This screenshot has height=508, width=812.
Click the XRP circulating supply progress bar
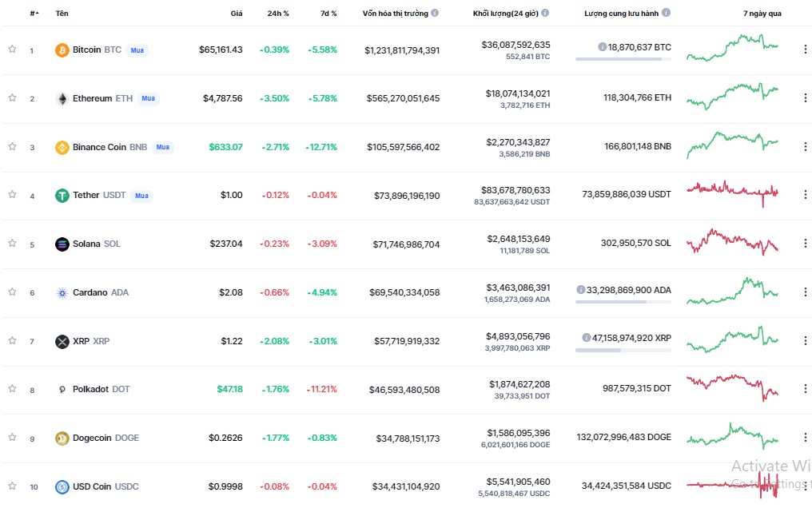(623, 350)
